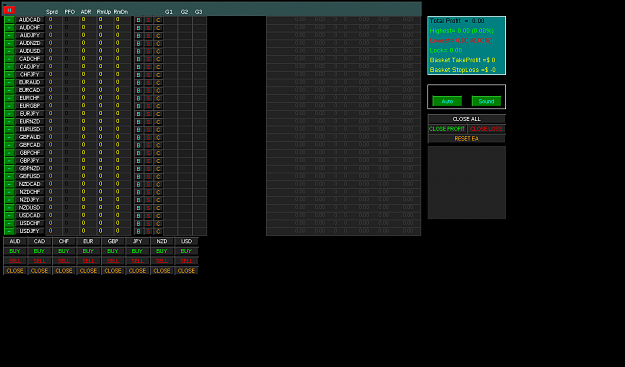Toggle the green button beside EURUSD
Screen dimensions: 625x367
[9, 130]
